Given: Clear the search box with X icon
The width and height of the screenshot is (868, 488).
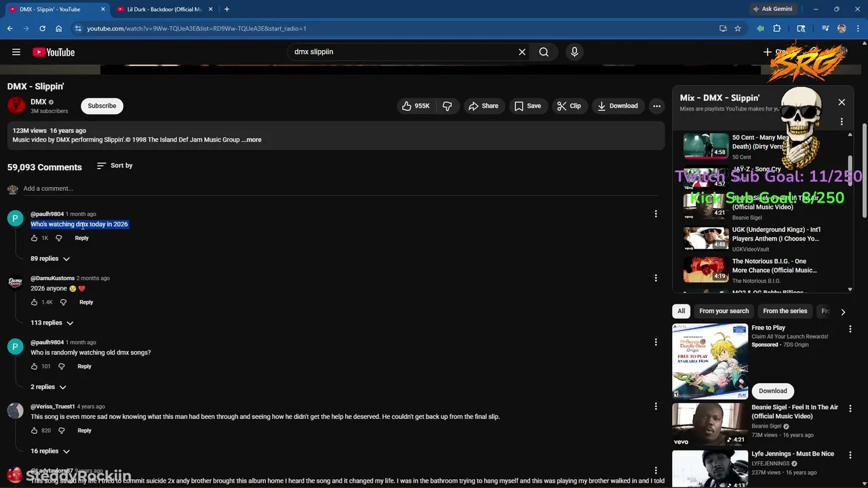Looking at the screenshot, I should [522, 52].
